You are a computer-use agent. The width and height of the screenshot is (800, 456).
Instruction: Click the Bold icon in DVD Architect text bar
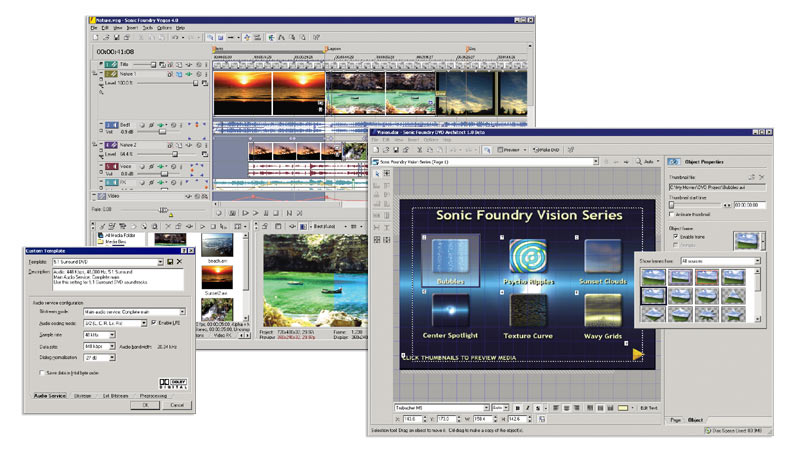pyautogui.click(x=518, y=408)
